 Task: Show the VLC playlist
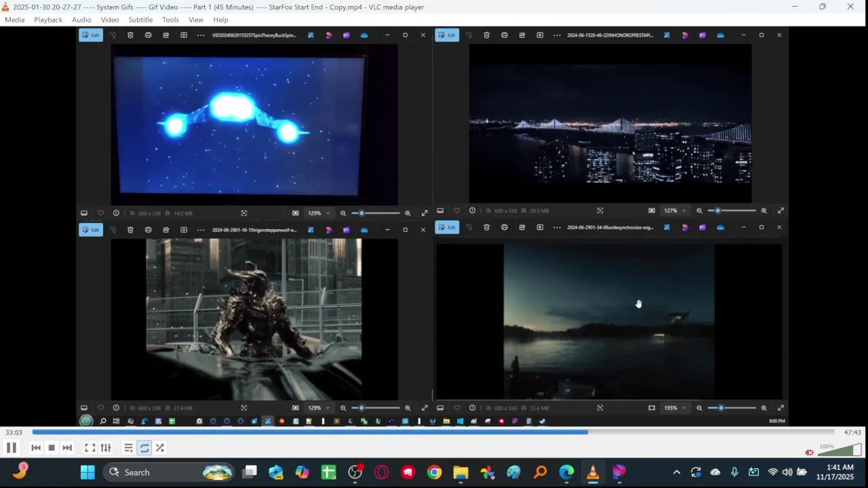click(x=128, y=448)
